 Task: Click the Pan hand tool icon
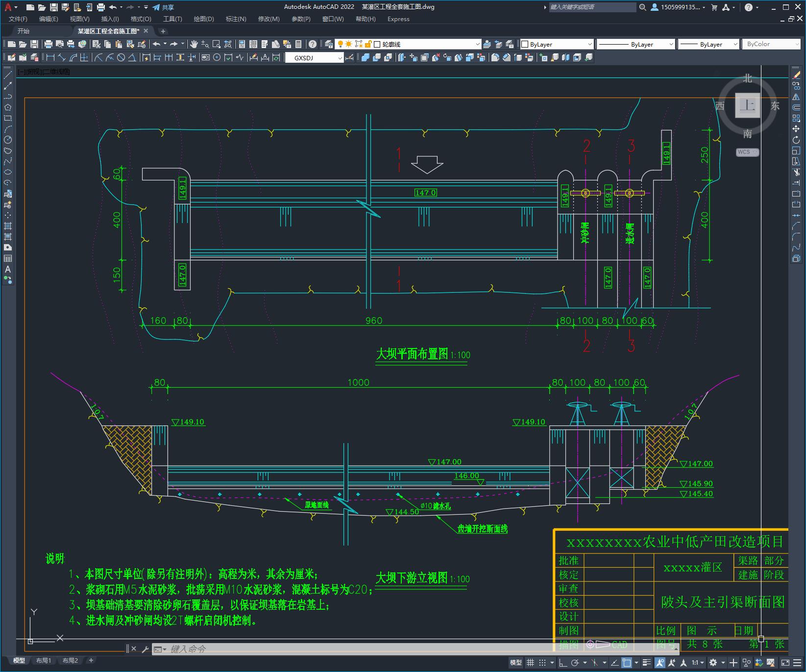pyautogui.click(x=194, y=44)
